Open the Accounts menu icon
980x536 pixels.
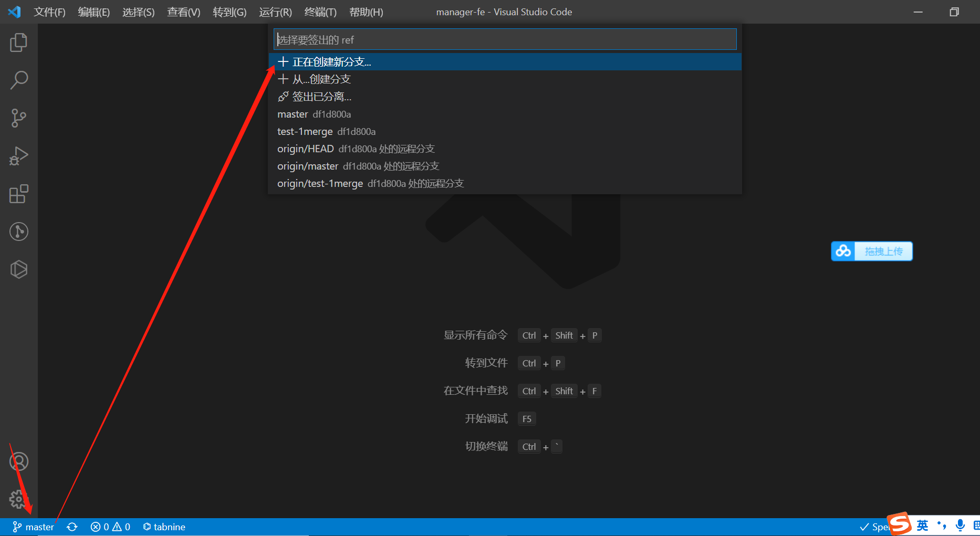(19, 461)
